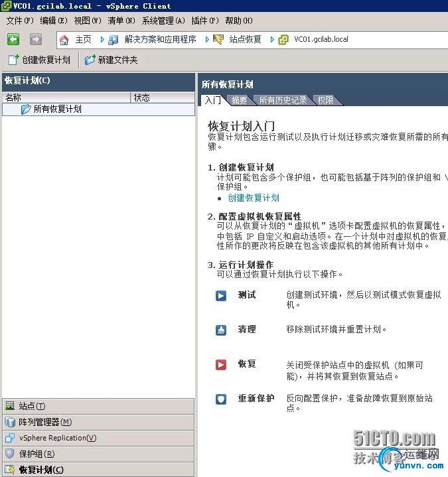
Task: Click the 主页 breadcrumb text
Action: pyautogui.click(x=83, y=40)
